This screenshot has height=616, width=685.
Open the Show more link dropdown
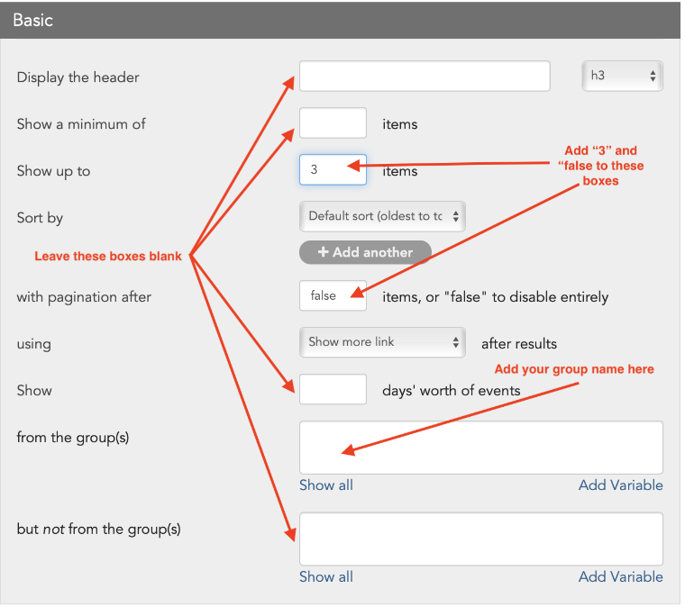pos(382,342)
